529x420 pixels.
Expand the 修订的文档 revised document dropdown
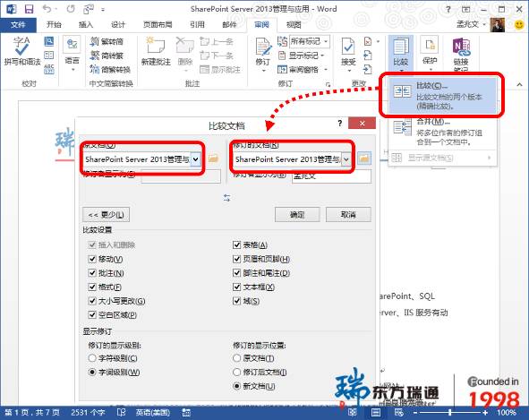pos(346,159)
